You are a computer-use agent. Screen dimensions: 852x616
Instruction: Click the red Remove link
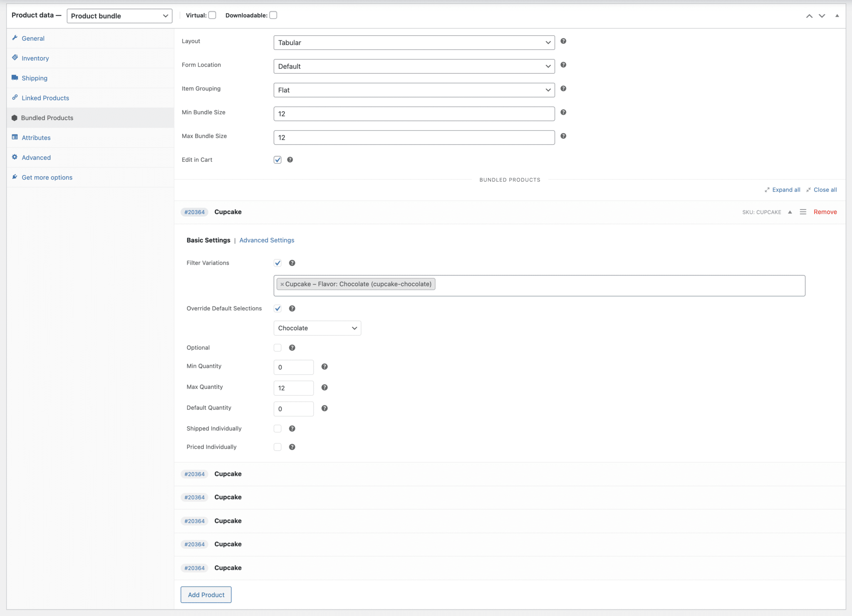pyautogui.click(x=825, y=212)
